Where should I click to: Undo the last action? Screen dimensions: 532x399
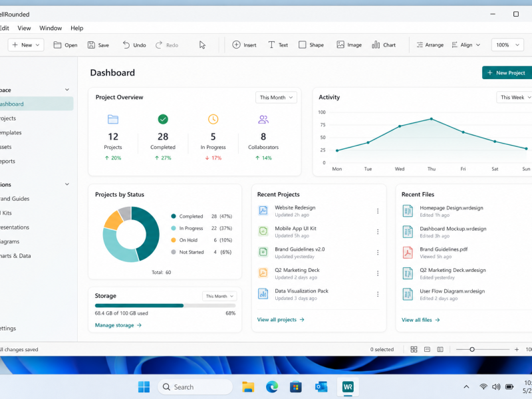pyautogui.click(x=134, y=45)
